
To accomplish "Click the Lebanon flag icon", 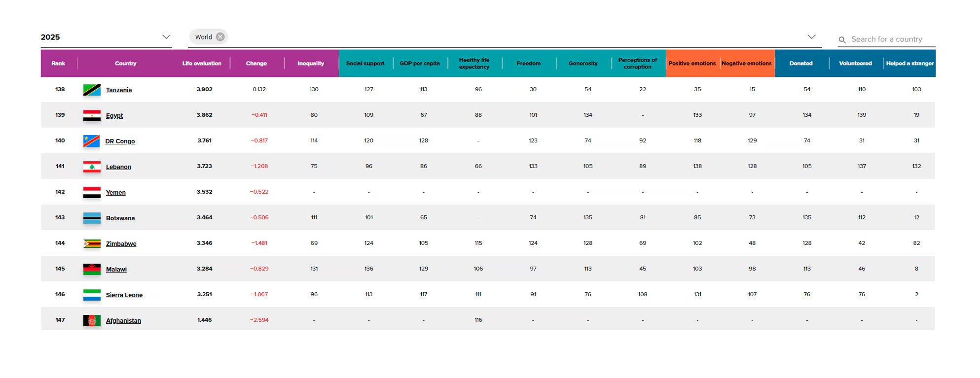I will [x=92, y=167].
